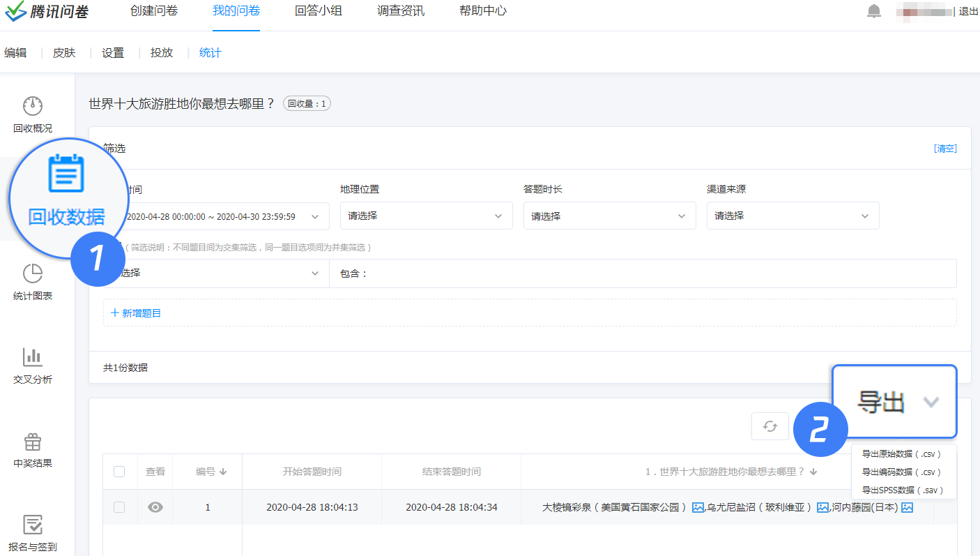The image size is (980, 556).
Task: Open 回收概况 gauge icon in sidebar
Action: tap(33, 106)
